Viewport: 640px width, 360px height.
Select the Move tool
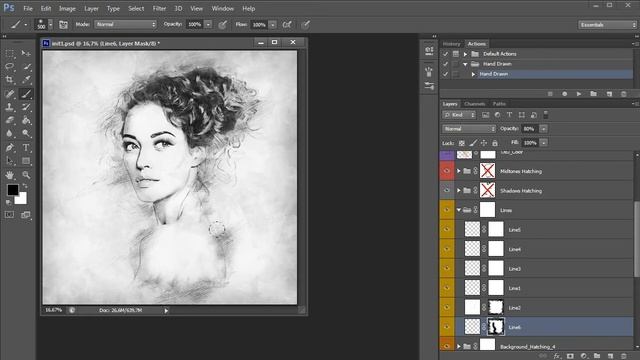pos(26,53)
